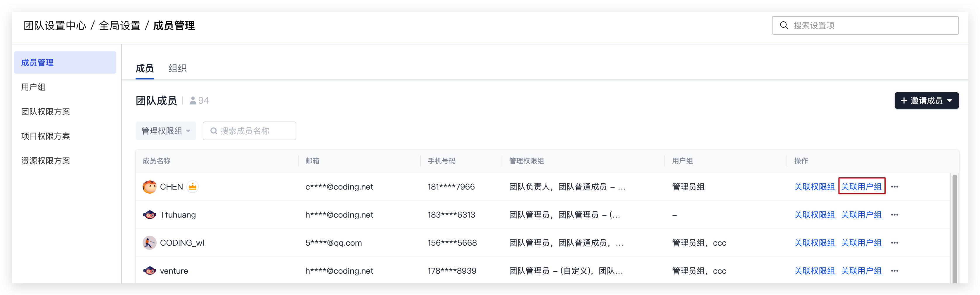Focus the 搜索设置项 search field
The image size is (980, 295).
tap(865, 25)
